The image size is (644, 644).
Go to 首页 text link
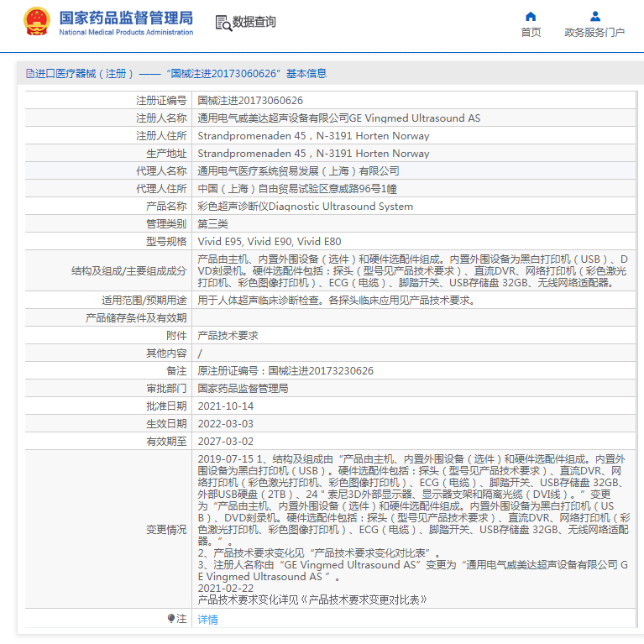click(531, 33)
